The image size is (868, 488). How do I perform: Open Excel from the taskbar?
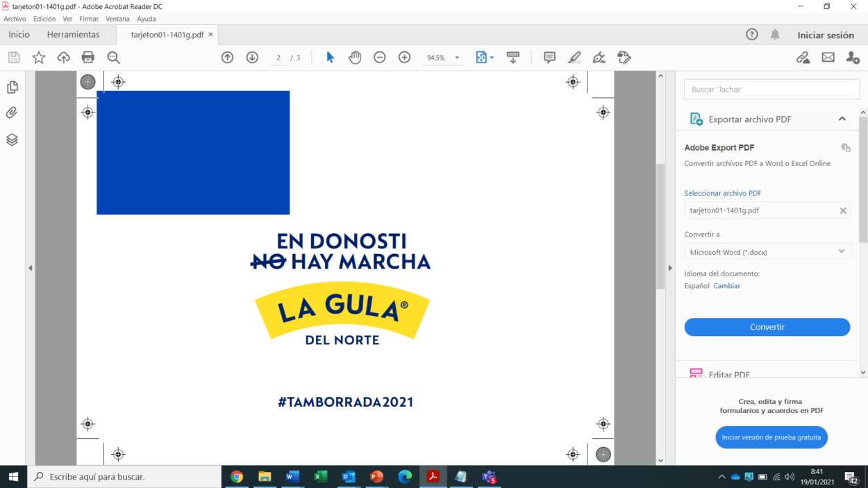tap(320, 477)
